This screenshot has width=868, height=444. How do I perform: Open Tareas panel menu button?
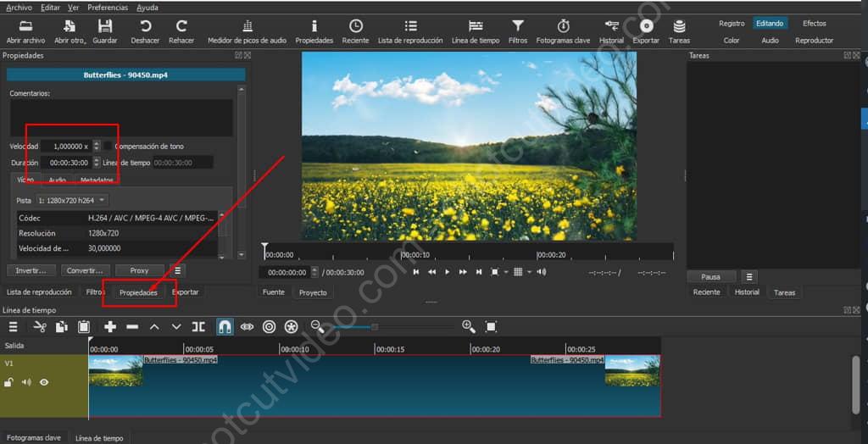[x=749, y=276]
